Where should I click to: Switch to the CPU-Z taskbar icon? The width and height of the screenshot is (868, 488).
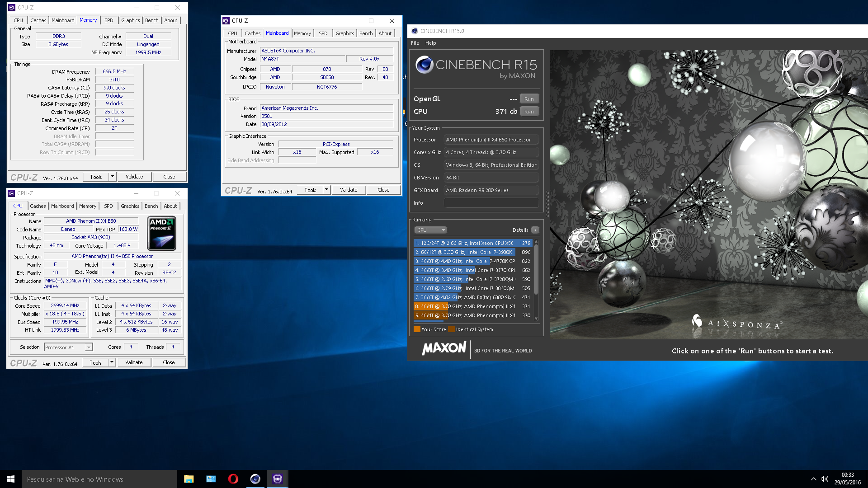[278, 479]
